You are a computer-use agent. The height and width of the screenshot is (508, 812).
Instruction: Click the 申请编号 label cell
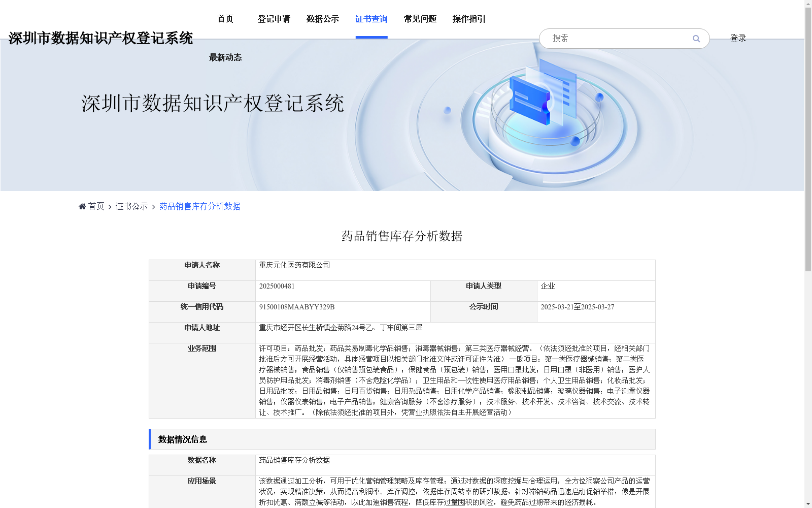(x=202, y=291)
